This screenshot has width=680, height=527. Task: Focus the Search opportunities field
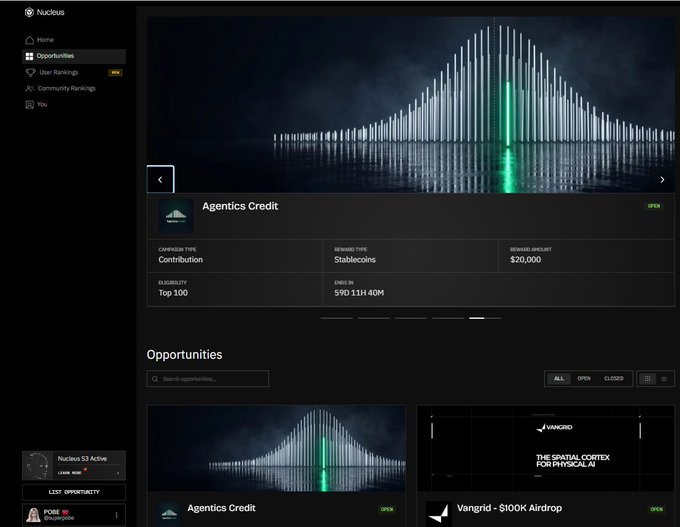coord(208,379)
